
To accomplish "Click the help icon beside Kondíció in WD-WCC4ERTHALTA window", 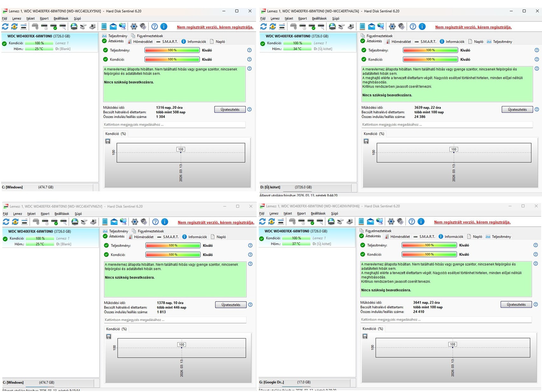I will 537,59.
